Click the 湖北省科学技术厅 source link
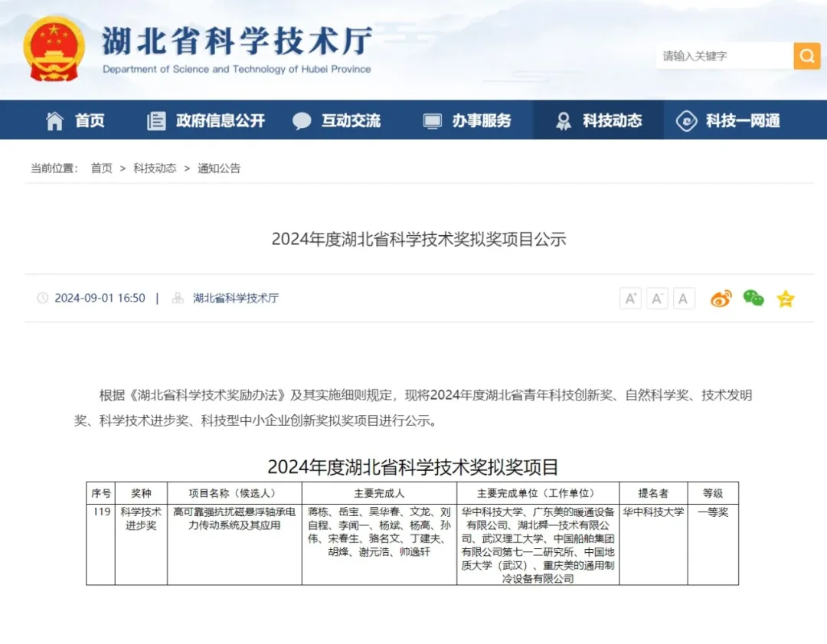827x644 pixels. point(235,299)
